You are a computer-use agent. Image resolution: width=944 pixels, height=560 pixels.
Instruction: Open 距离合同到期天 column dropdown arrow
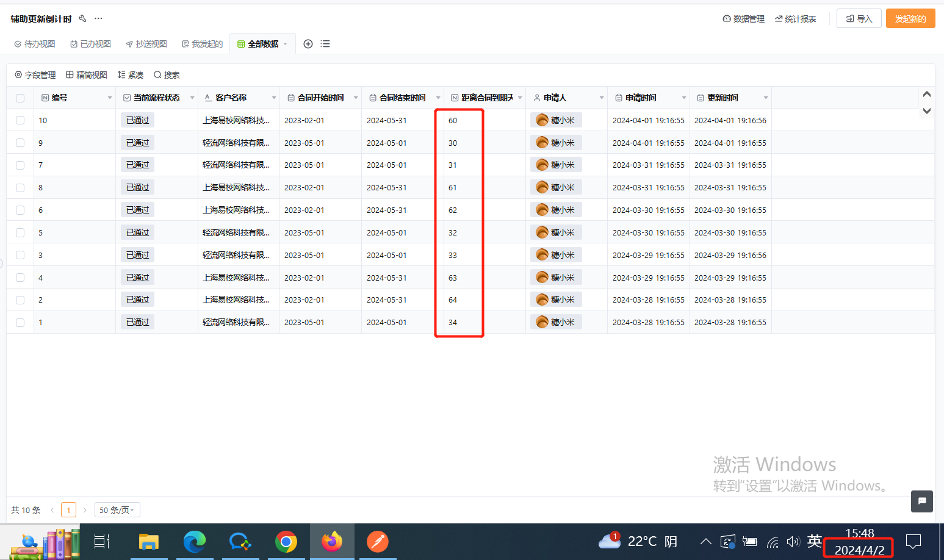click(520, 98)
